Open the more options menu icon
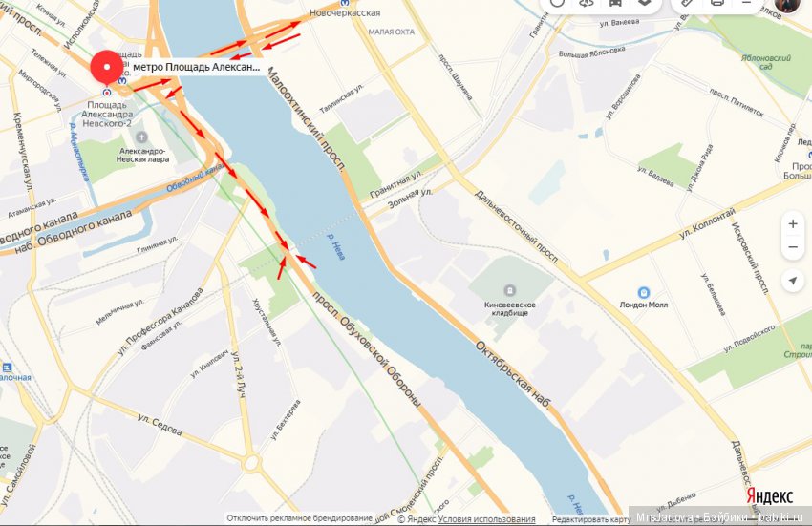Image resolution: width=812 pixels, height=526 pixels. click(746, 3)
